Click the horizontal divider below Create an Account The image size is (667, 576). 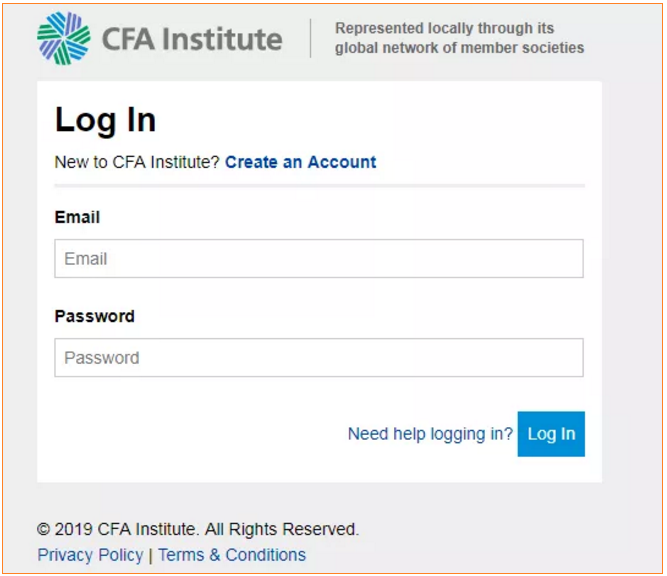tap(318, 186)
